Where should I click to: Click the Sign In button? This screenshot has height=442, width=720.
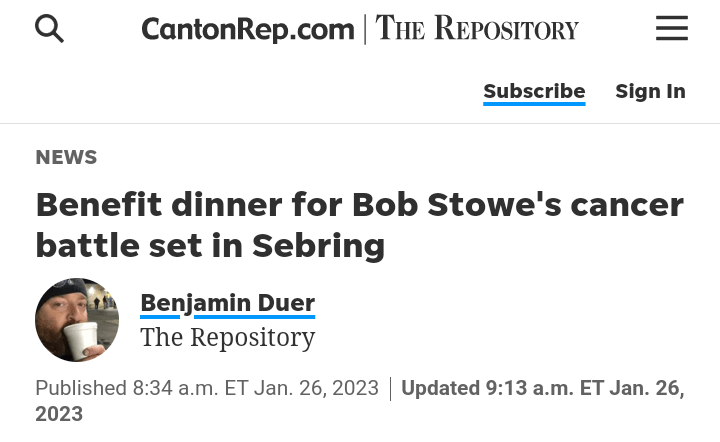click(650, 91)
